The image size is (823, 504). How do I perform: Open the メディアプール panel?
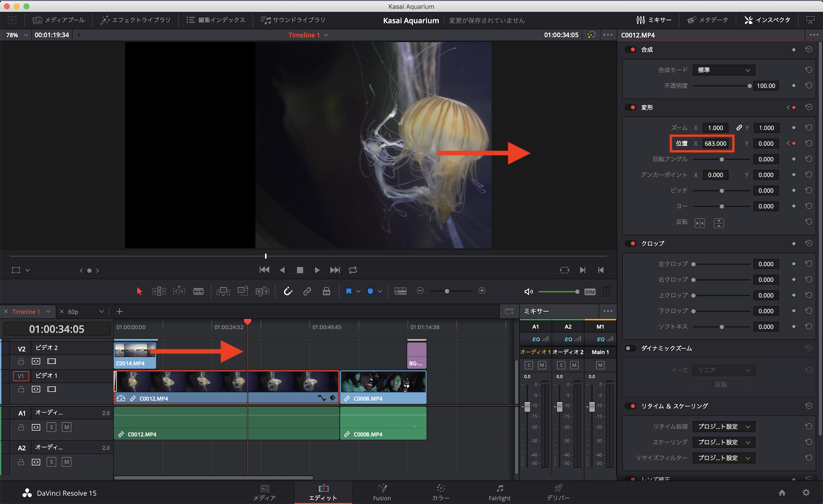coord(58,20)
